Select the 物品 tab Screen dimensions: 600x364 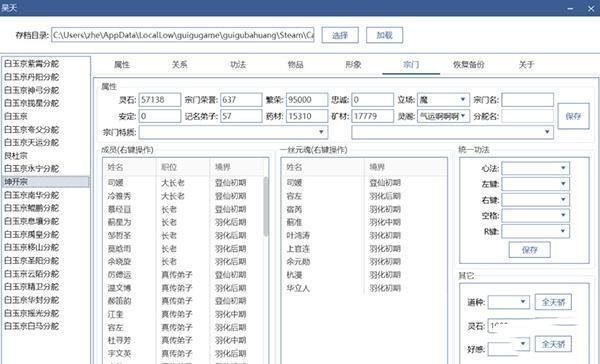295,65
